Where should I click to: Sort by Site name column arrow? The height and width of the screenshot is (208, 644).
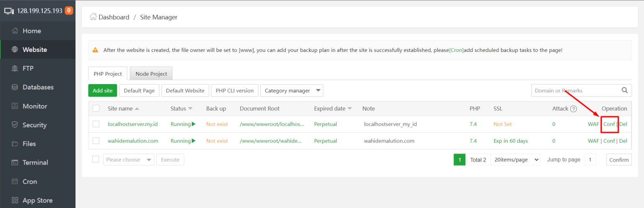click(x=137, y=109)
